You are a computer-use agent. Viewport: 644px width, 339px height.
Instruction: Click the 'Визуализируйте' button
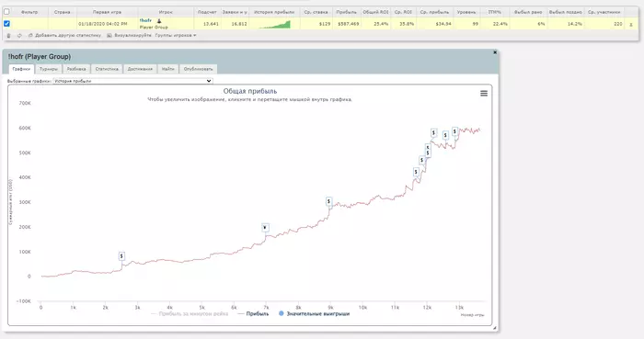point(129,36)
